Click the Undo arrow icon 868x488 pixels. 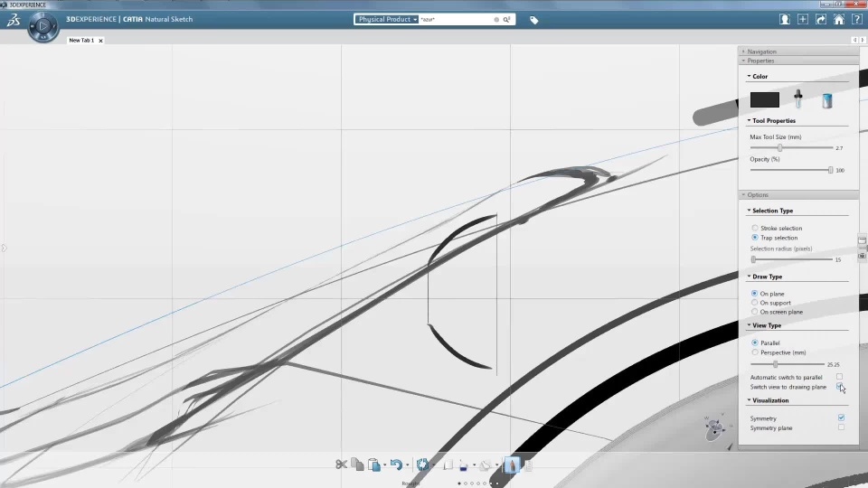coord(396,465)
